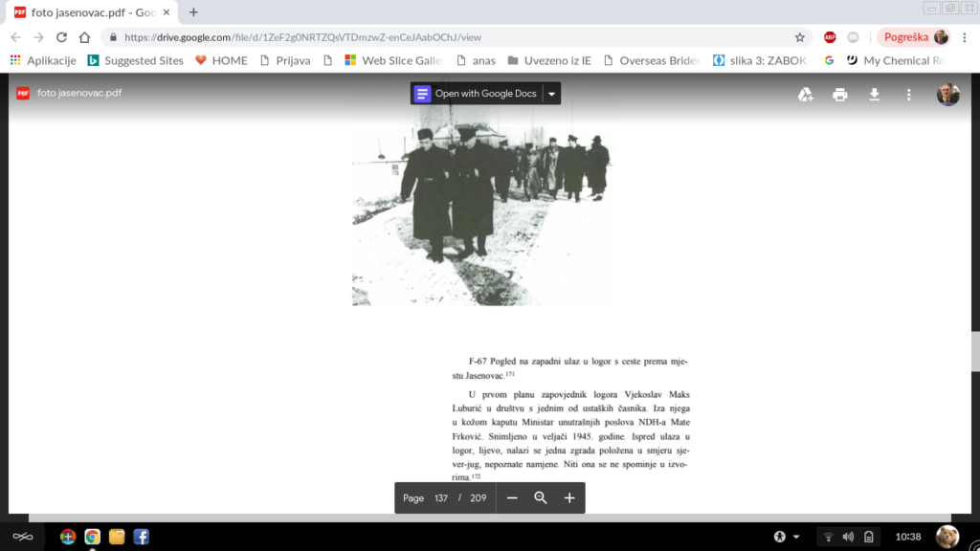980x551 pixels.
Task: Launch Facebook from the shelf
Action: tap(141, 537)
